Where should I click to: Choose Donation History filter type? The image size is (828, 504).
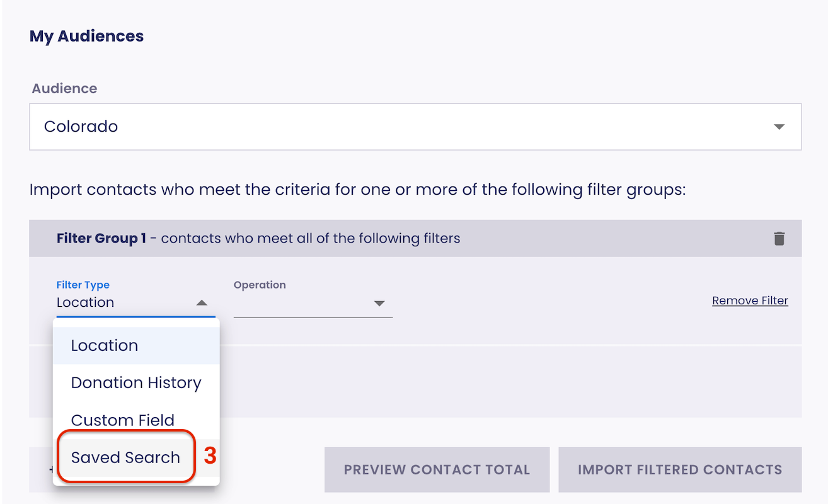coord(136,382)
